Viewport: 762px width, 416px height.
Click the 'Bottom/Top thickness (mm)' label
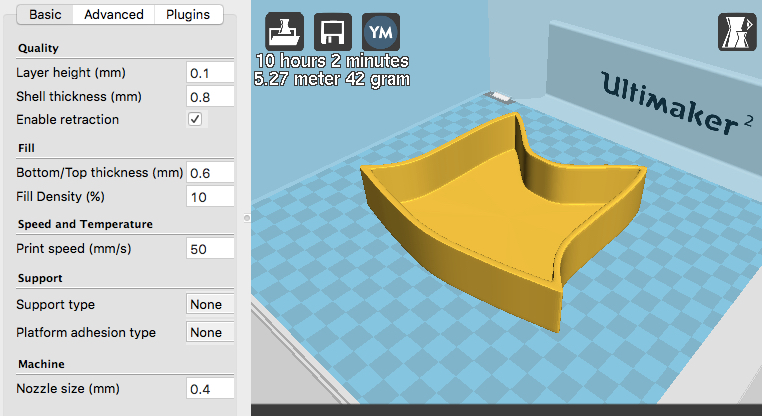(x=100, y=173)
